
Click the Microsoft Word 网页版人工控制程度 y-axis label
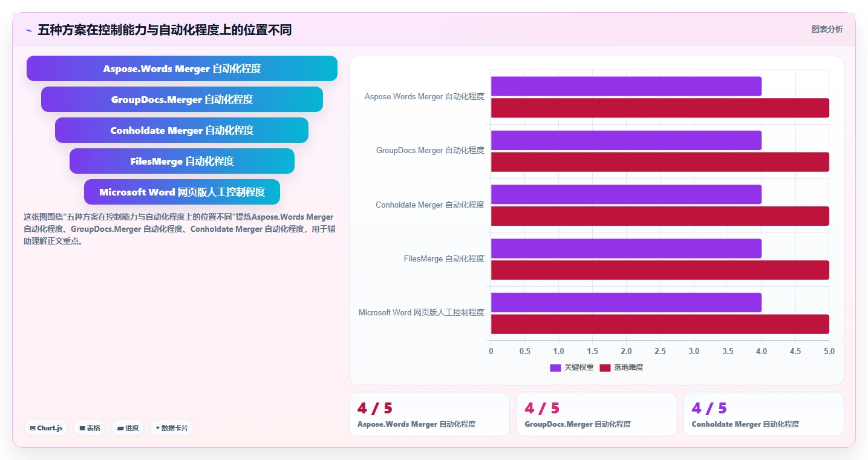coord(422,312)
